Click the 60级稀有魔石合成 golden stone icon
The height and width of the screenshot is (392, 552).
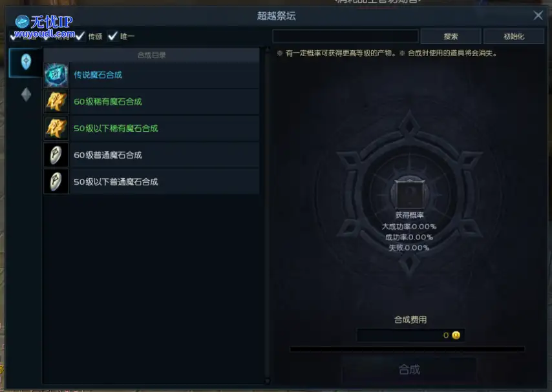[56, 101]
